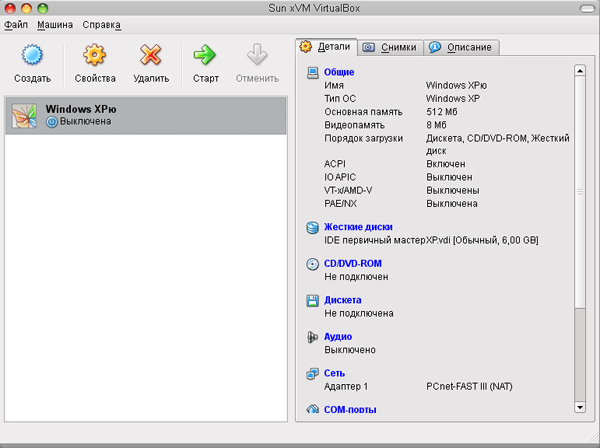Open the Общие settings link
The width and height of the screenshot is (600, 448).
[339, 72]
